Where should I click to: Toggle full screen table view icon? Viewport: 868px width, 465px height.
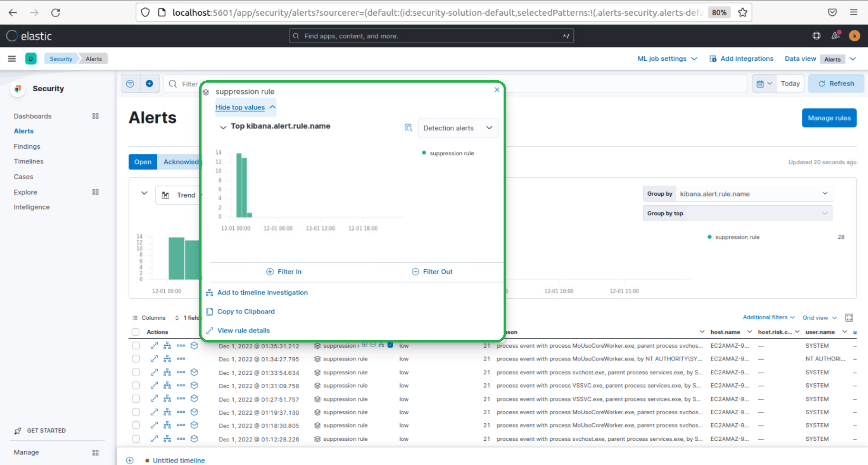click(x=849, y=317)
